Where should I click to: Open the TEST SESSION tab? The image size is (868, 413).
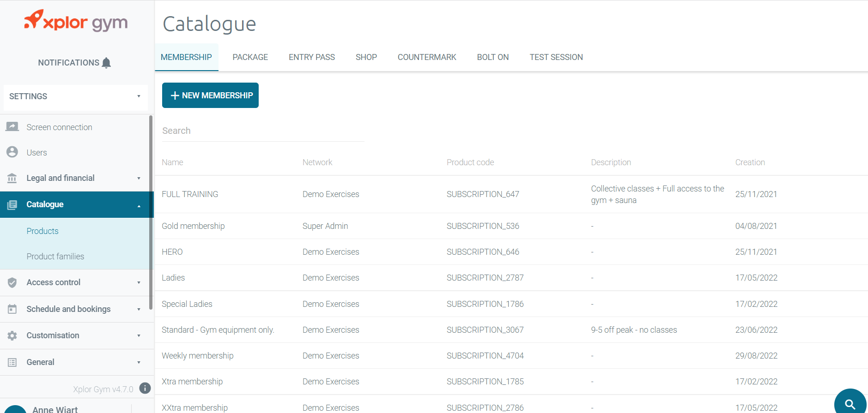(x=556, y=57)
